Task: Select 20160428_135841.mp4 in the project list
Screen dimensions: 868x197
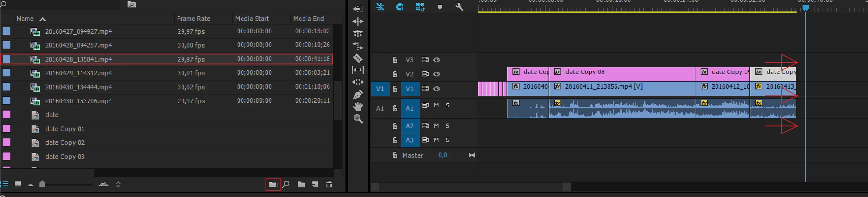Action: (x=167, y=59)
